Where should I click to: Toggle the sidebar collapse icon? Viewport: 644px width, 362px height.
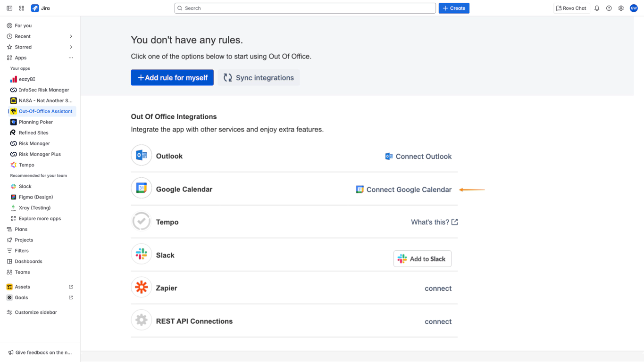click(x=9, y=8)
